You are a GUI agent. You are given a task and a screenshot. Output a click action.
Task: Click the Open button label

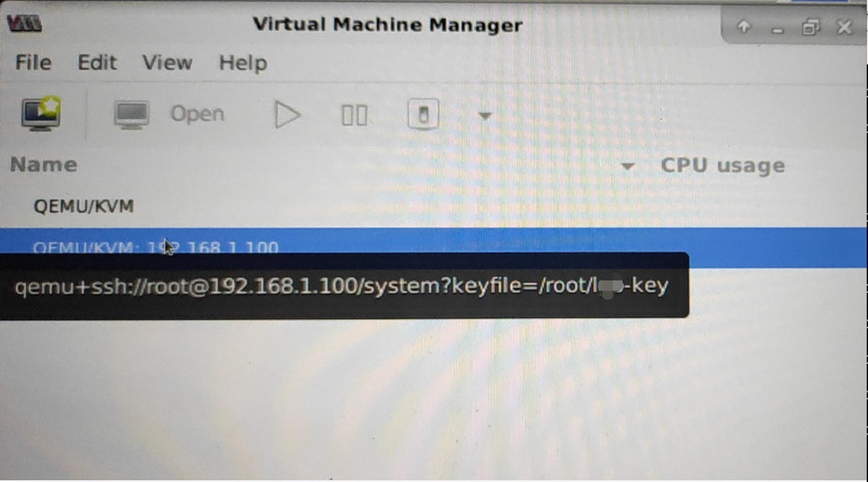point(197,114)
